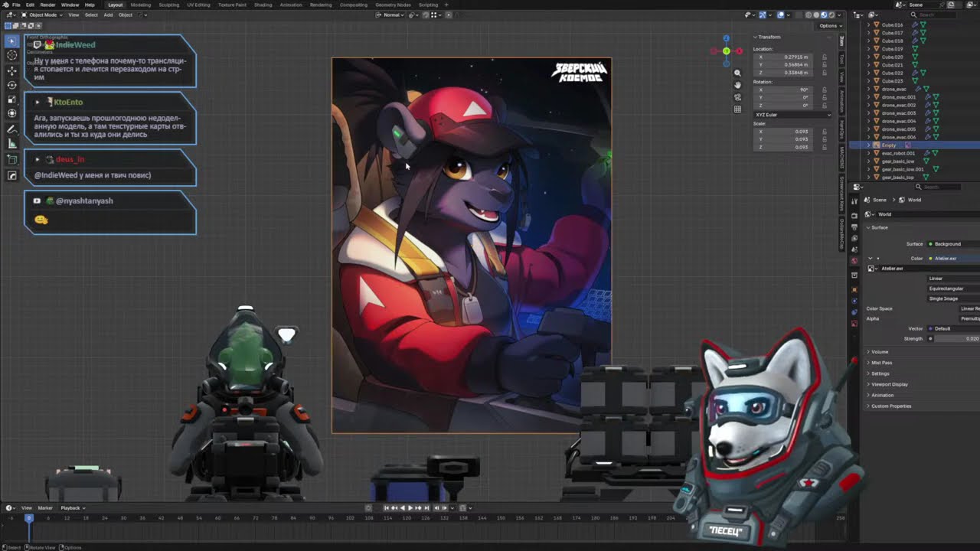Expand the Volume panel
This screenshot has width=980, height=551.
tap(879, 352)
